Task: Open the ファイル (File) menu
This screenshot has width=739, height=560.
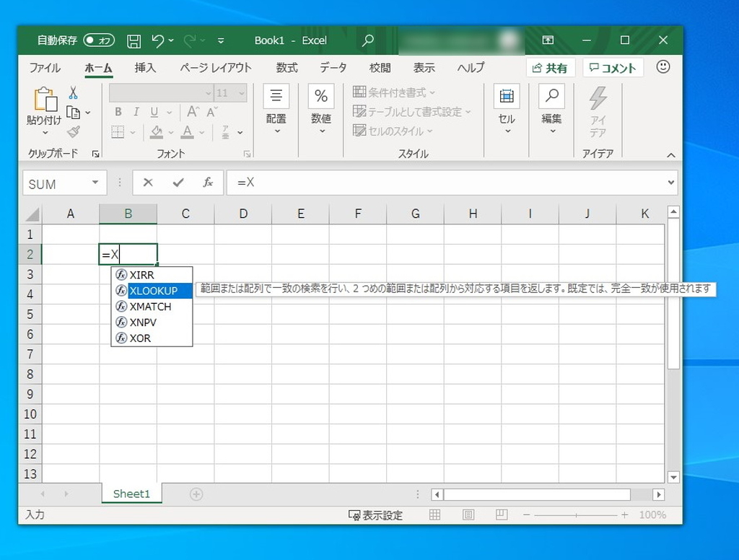Action: pyautogui.click(x=44, y=67)
